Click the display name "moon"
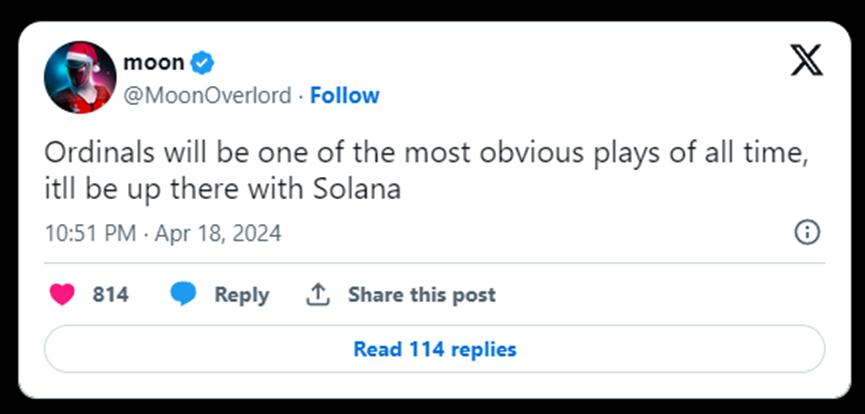Viewport: 865px width, 414px height. pyautogui.click(x=153, y=62)
